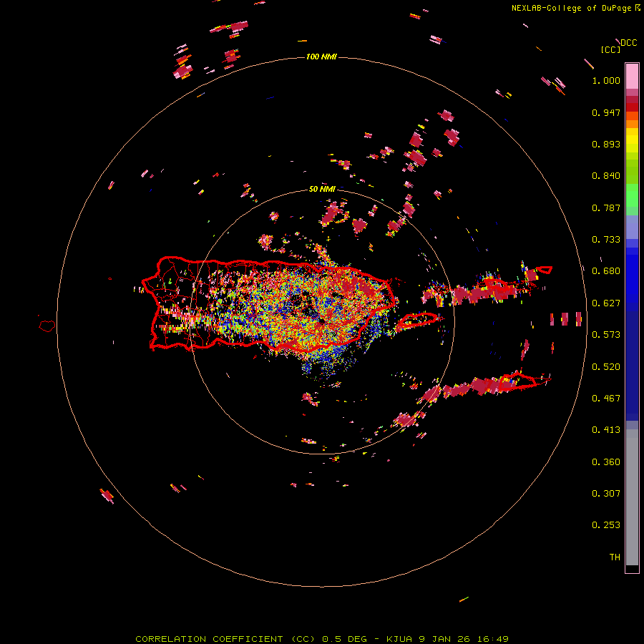Viewport: 644px width, 644px height.
Task: Click the DCC label above the color bar
Action: tap(629, 43)
